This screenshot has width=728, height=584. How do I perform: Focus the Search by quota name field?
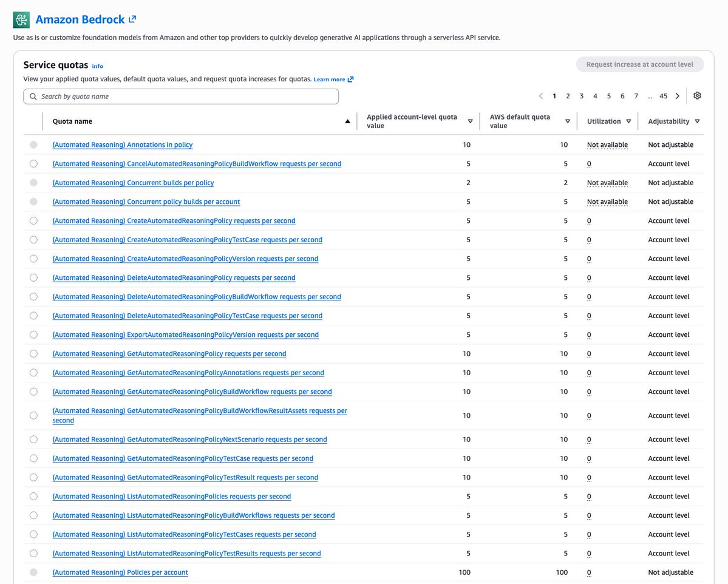click(x=181, y=97)
